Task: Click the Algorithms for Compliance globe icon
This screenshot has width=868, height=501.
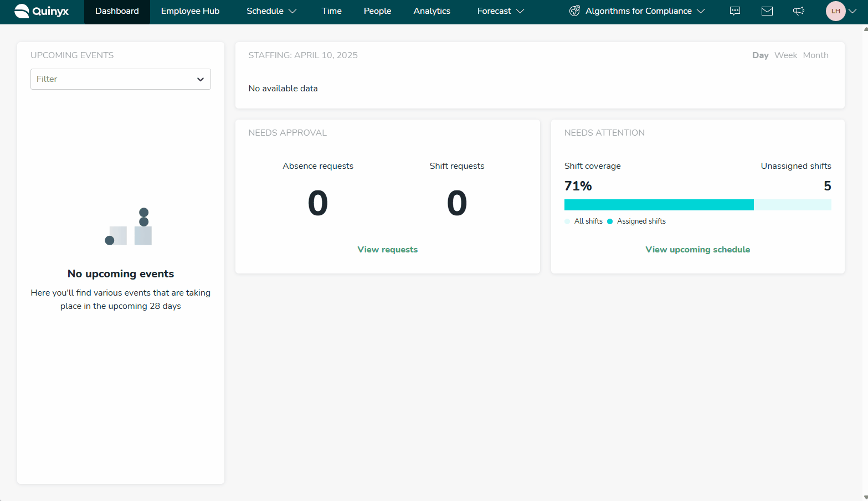Action: [574, 11]
